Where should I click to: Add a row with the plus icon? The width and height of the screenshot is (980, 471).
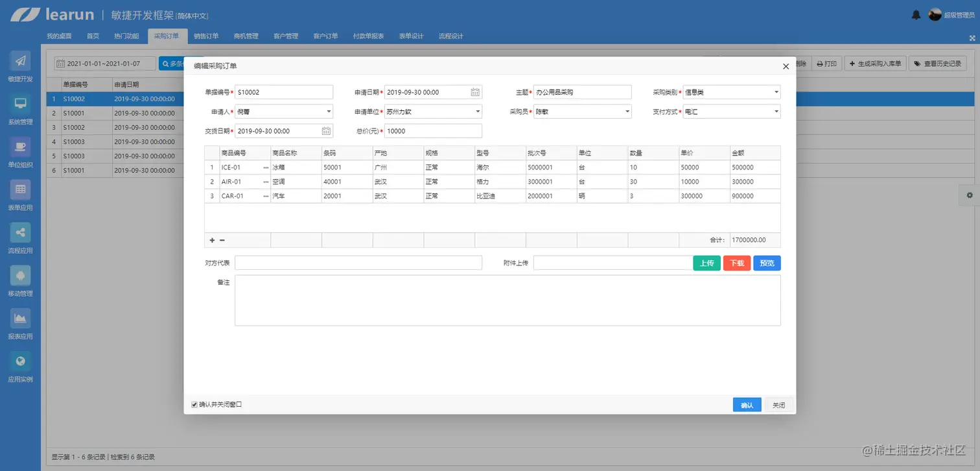click(212, 240)
